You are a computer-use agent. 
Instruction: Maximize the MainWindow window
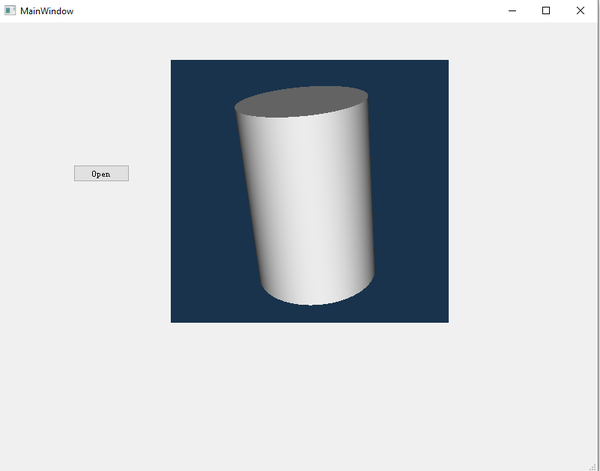(x=546, y=11)
